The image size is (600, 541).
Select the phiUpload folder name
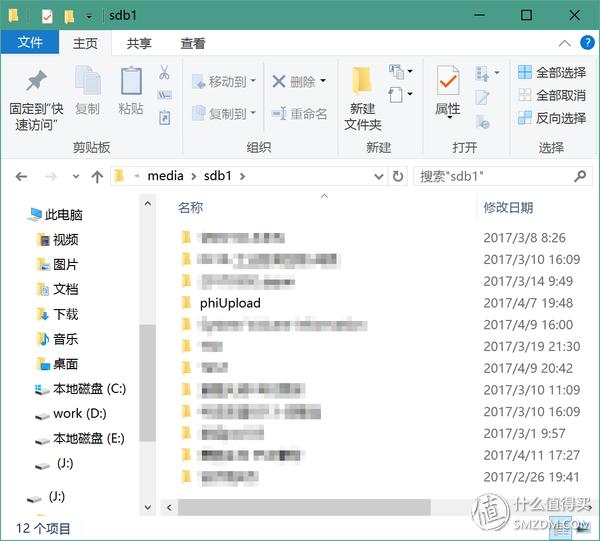point(230,303)
